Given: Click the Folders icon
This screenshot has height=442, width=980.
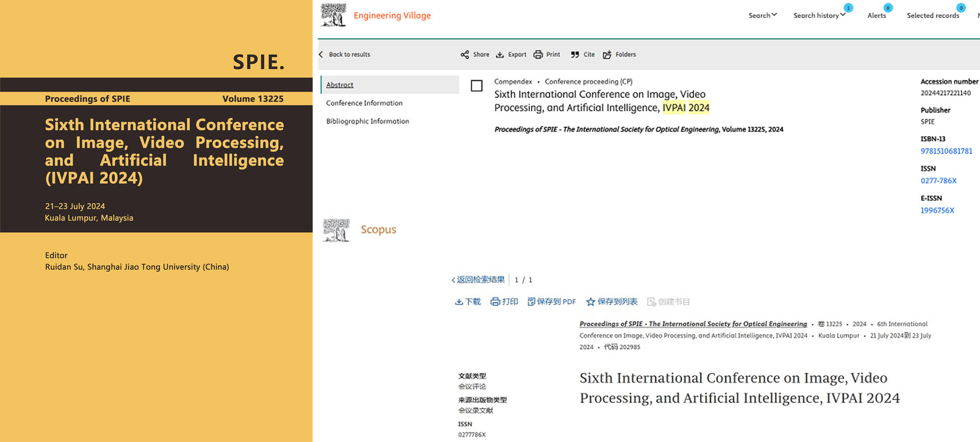Looking at the screenshot, I should coord(607,55).
